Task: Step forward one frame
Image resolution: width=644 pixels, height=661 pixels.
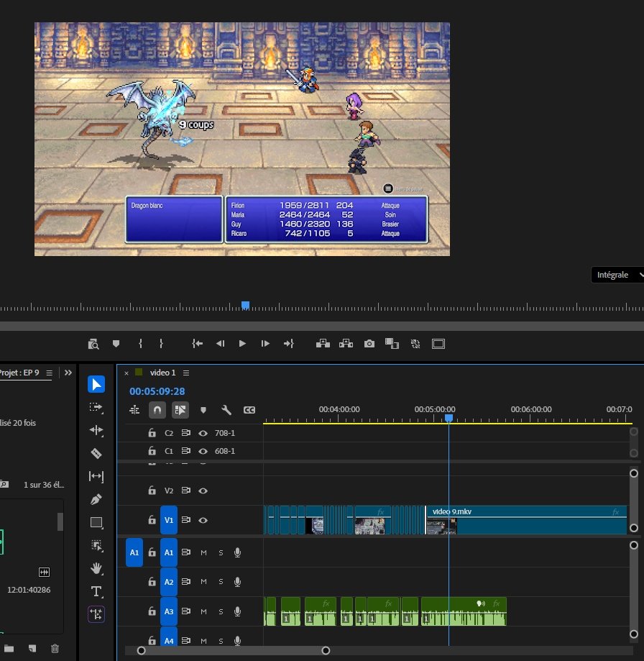Action: click(x=265, y=344)
